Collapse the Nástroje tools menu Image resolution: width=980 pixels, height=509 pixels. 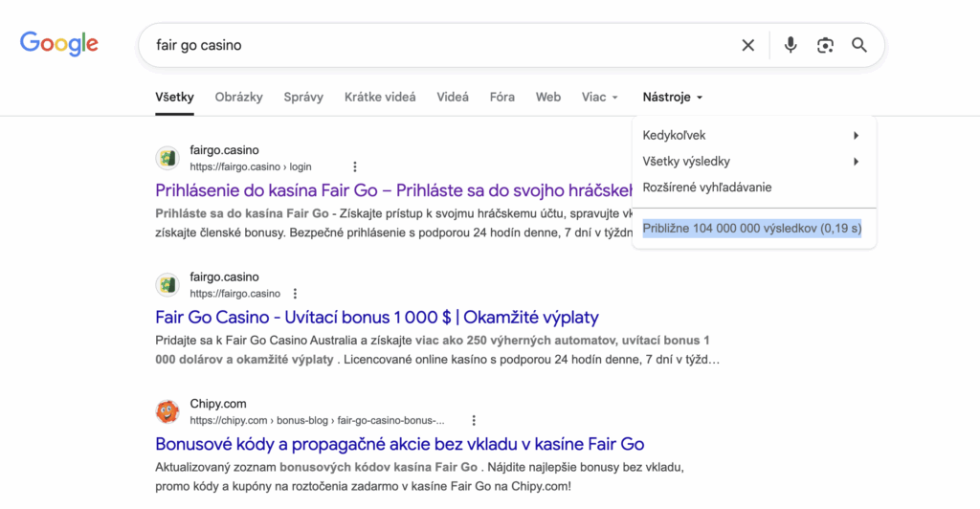(673, 97)
